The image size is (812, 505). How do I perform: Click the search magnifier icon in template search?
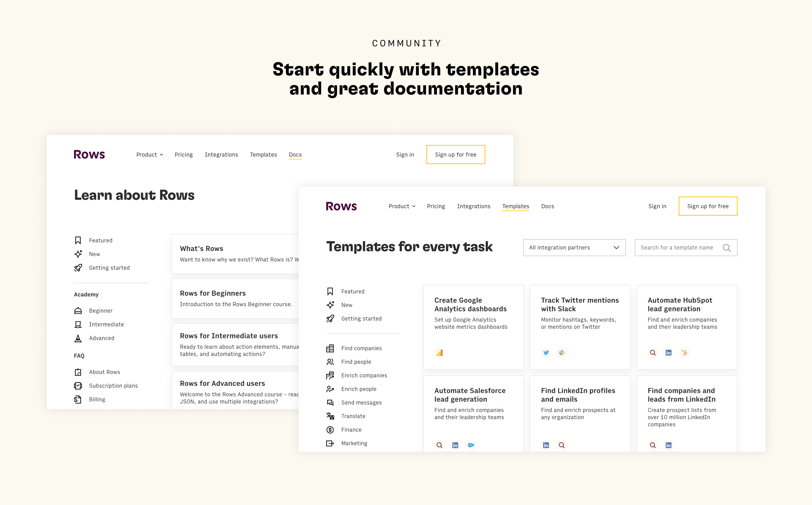pos(726,248)
